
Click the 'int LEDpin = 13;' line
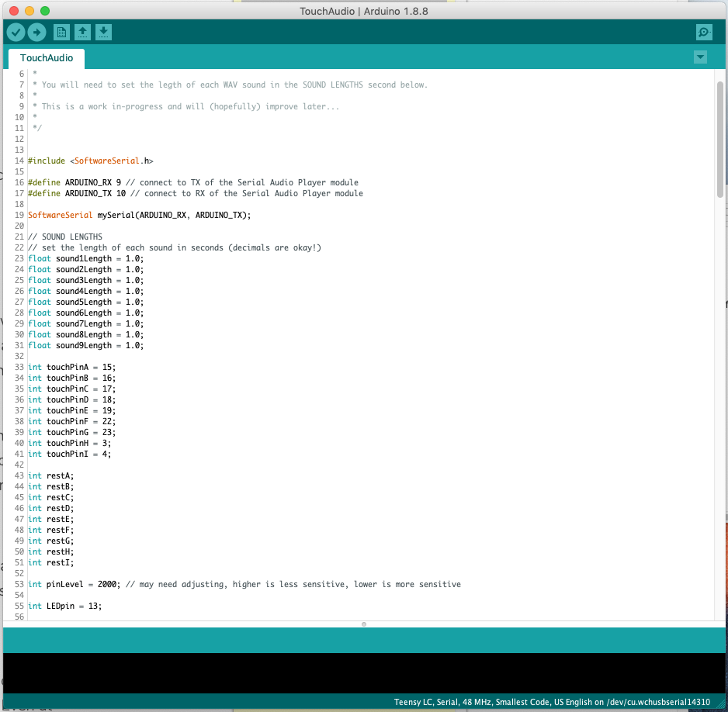coord(65,607)
